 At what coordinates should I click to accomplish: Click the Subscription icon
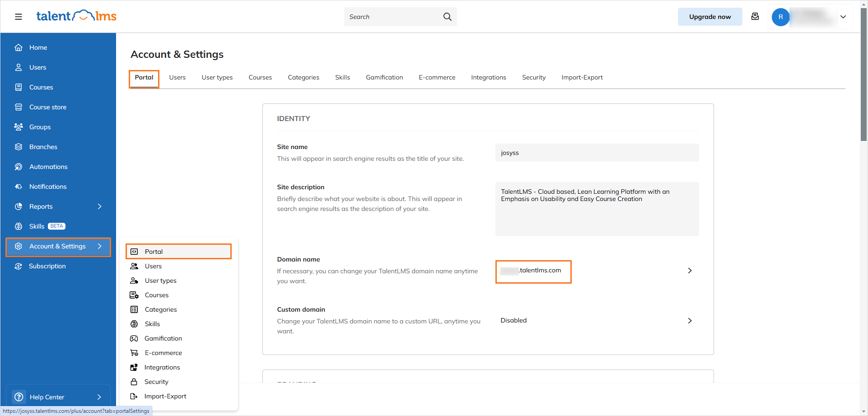pos(19,266)
